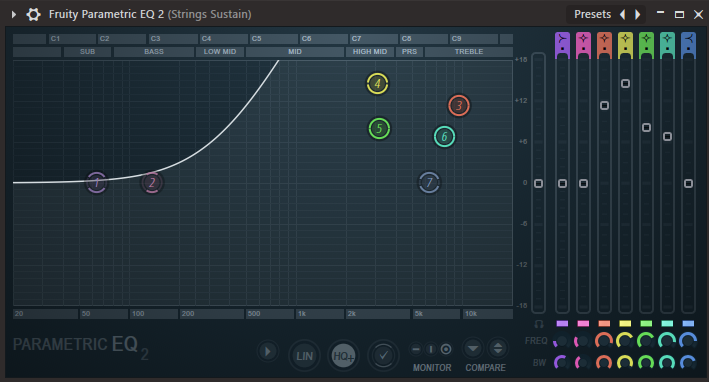Click the HIGH MID frequency range label

(370, 52)
